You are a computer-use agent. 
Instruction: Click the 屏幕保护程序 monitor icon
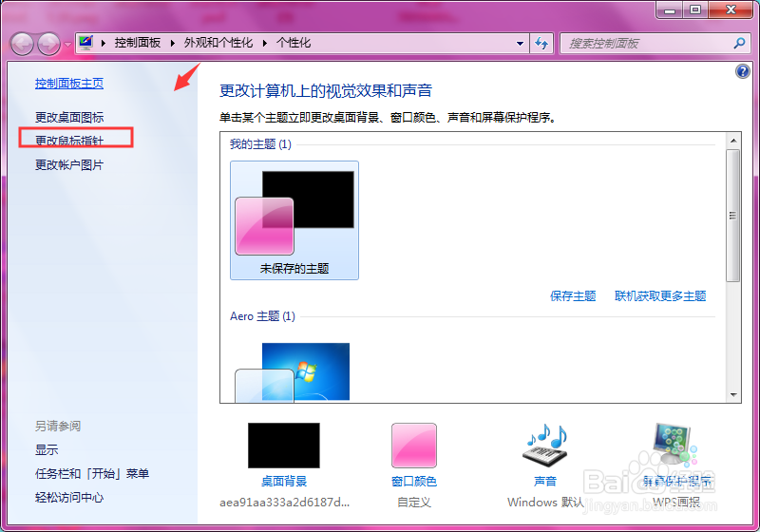tap(674, 444)
